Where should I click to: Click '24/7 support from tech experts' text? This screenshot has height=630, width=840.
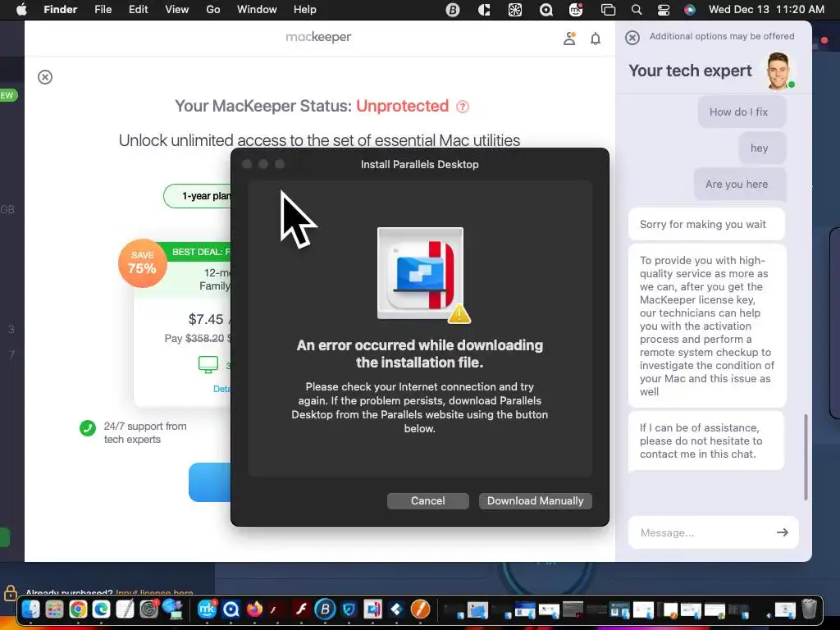145,433
